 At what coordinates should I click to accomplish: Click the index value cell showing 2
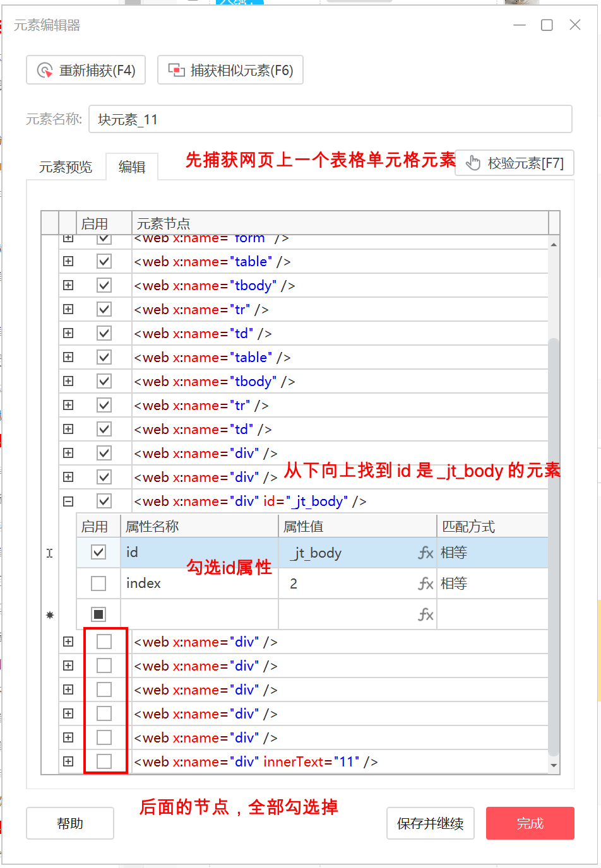(357, 584)
